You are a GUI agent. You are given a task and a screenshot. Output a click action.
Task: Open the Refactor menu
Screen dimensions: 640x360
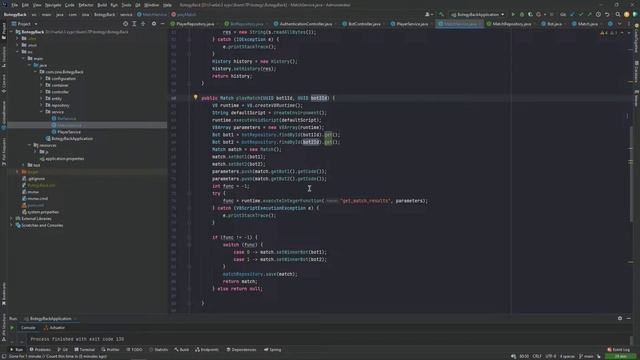(86, 5)
